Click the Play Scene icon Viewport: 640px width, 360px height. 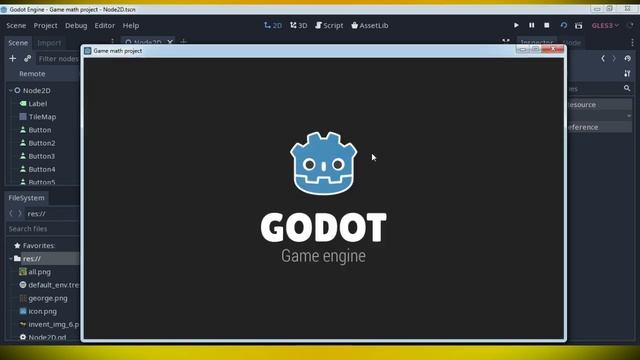coord(563,25)
